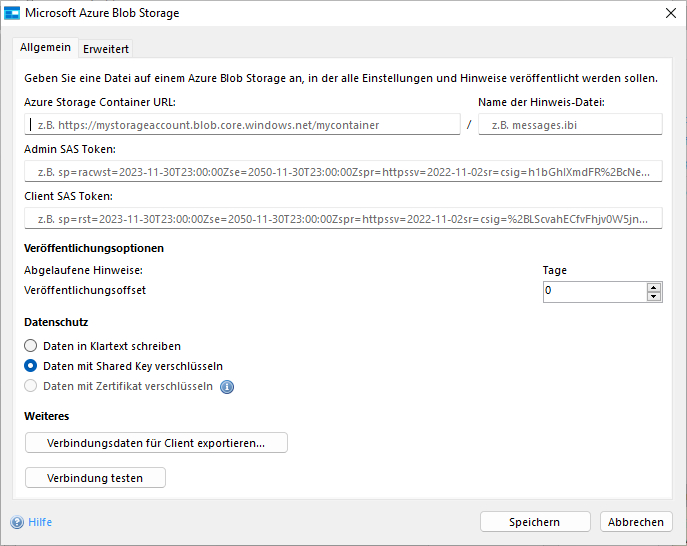Save settings with Speichern button
The image size is (687, 546).
point(535,522)
